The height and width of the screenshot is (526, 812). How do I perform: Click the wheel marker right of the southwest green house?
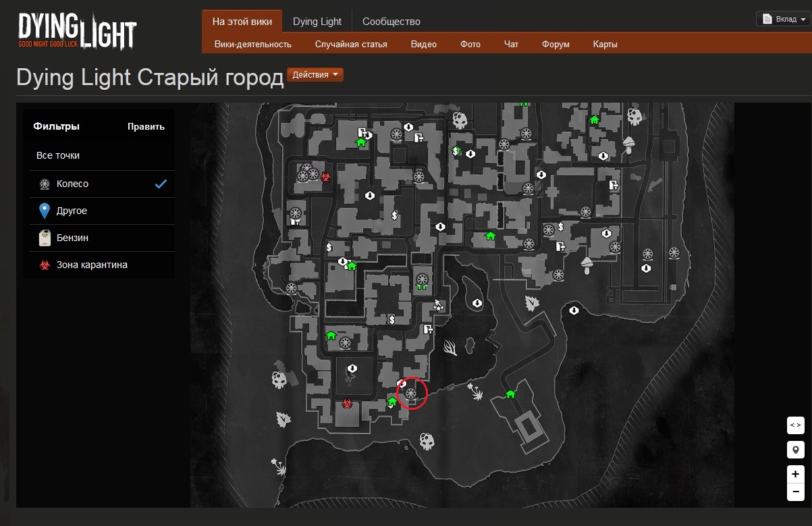(x=345, y=343)
